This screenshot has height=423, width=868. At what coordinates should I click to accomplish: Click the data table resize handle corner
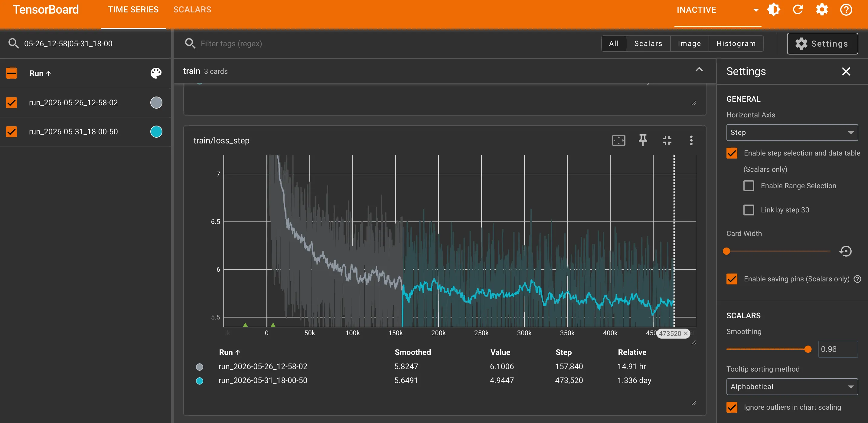point(694,403)
